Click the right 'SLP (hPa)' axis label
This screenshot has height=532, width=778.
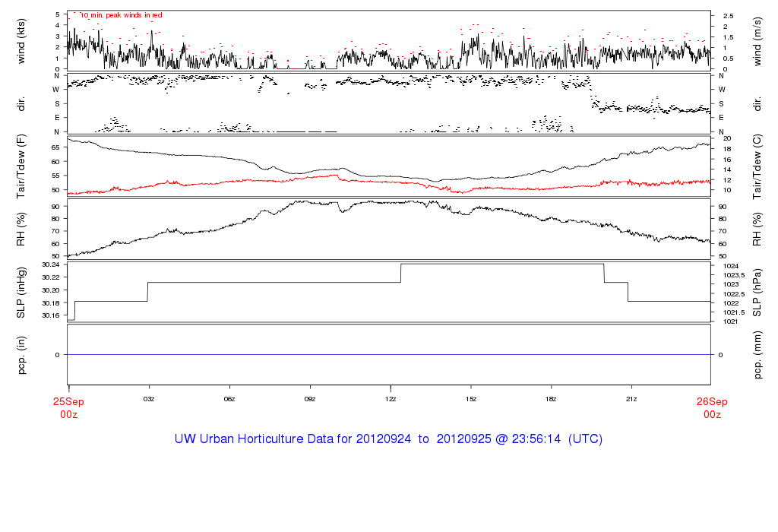point(757,293)
